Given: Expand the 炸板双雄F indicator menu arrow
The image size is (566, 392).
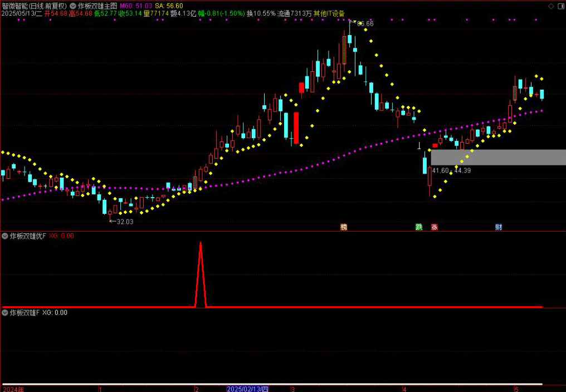Looking at the screenshot, I should click(x=5, y=313).
